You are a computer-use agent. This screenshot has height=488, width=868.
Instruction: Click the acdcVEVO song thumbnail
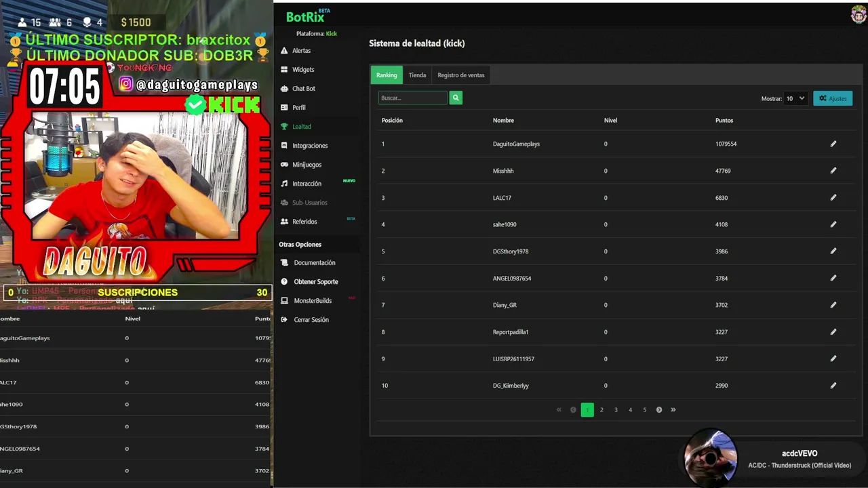(711, 457)
